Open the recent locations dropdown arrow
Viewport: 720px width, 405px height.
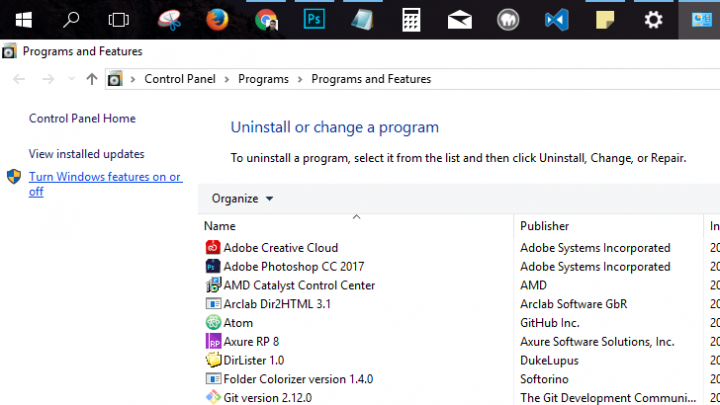(x=71, y=79)
